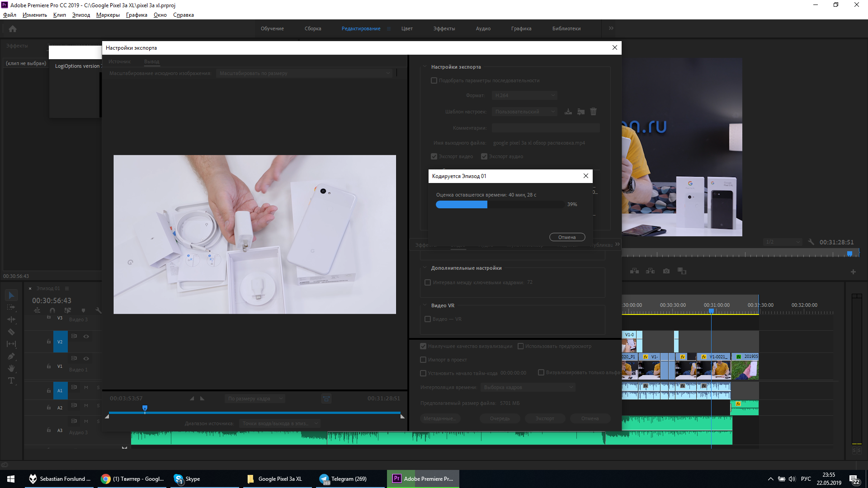Click the Save Preset icon in the export settings
The height and width of the screenshot is (488, 868).
coord(568,112)
